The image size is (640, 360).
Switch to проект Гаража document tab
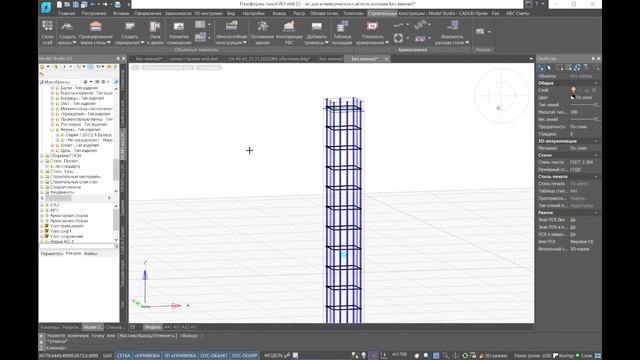tap(193, 59)
